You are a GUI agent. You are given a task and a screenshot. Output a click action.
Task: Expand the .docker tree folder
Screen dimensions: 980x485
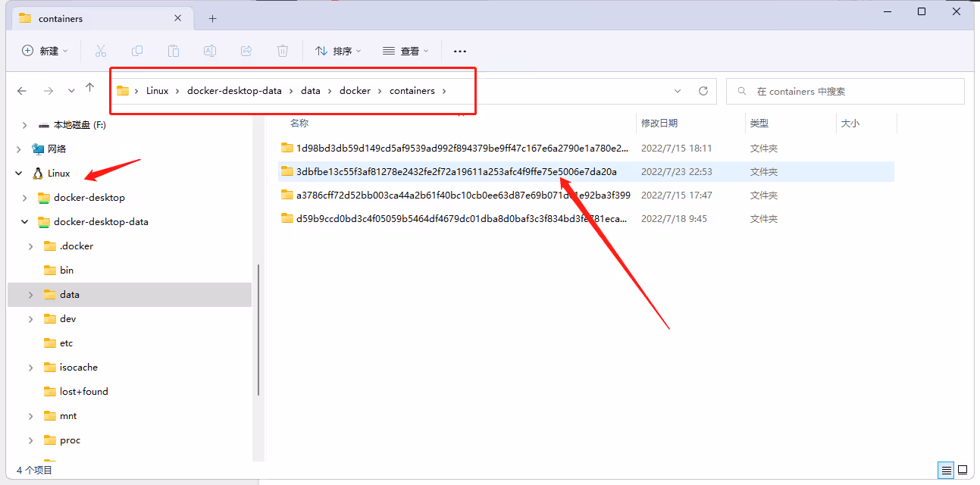[x=31, y=246]
